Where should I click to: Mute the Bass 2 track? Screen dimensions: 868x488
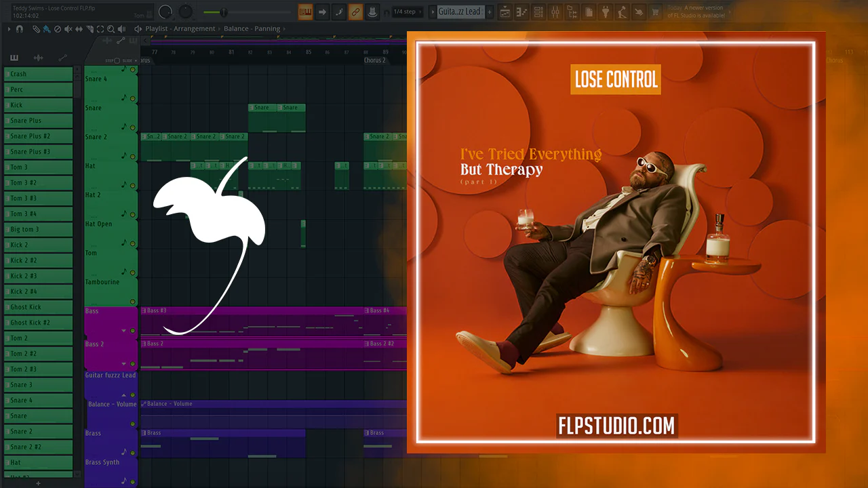point(133,364)
